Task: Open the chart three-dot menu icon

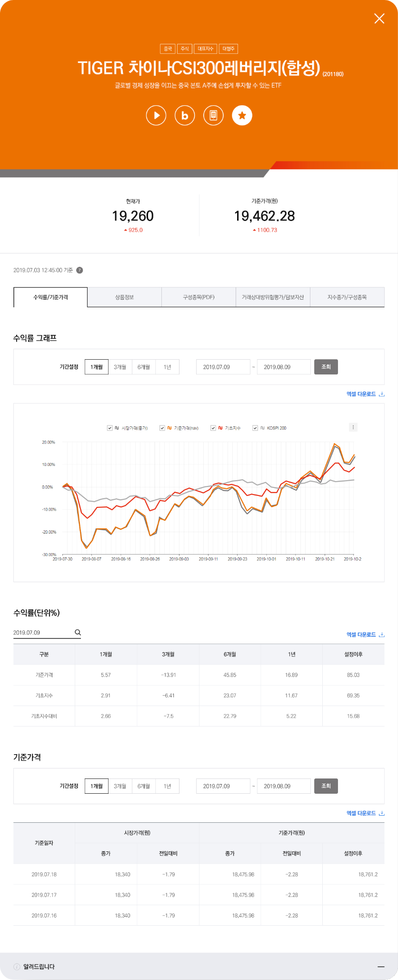Action: pos(353,427)
